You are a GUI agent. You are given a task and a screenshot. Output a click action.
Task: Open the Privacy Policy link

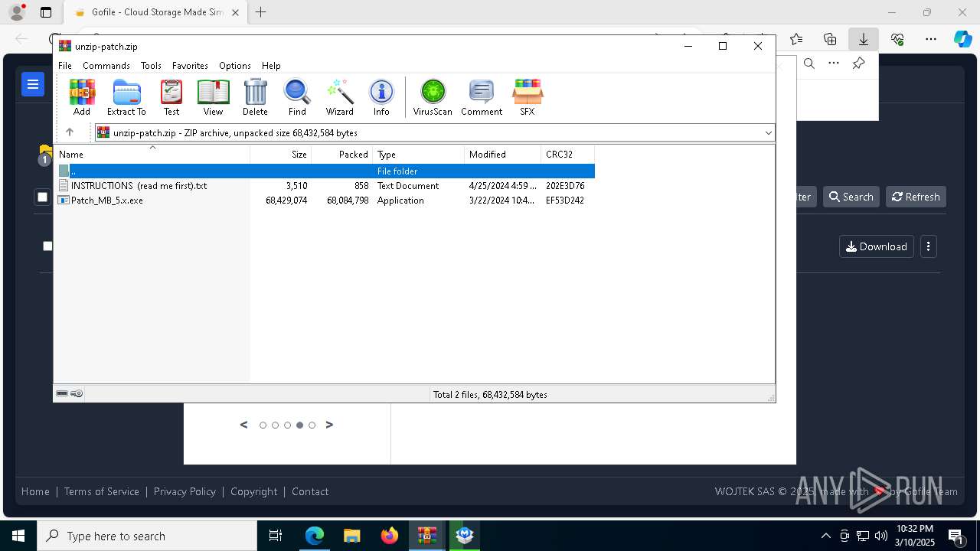185,491
